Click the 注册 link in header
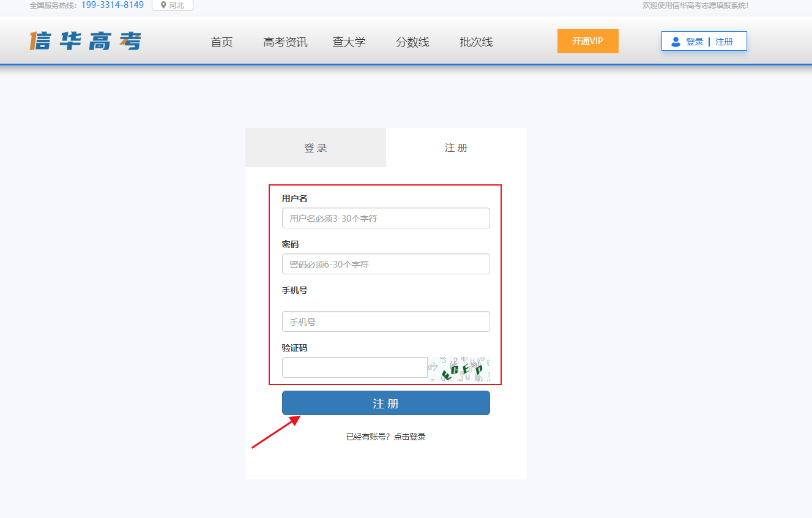 [724, 42]
